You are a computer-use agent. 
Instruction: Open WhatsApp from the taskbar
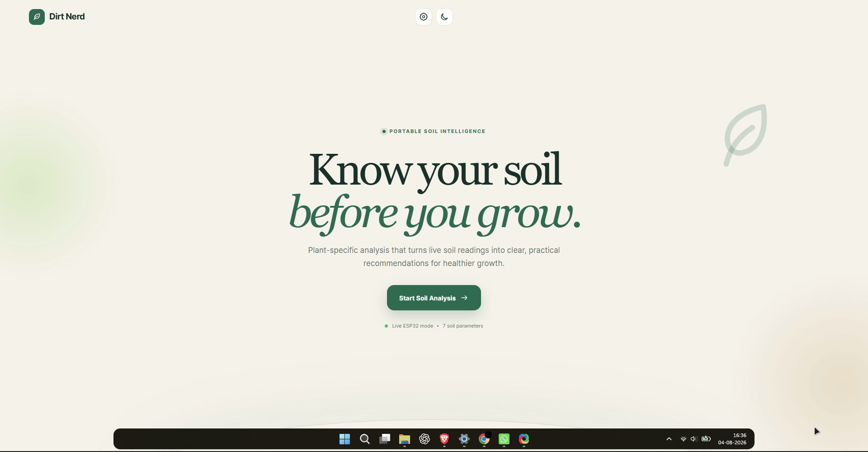tap(504, 439)
